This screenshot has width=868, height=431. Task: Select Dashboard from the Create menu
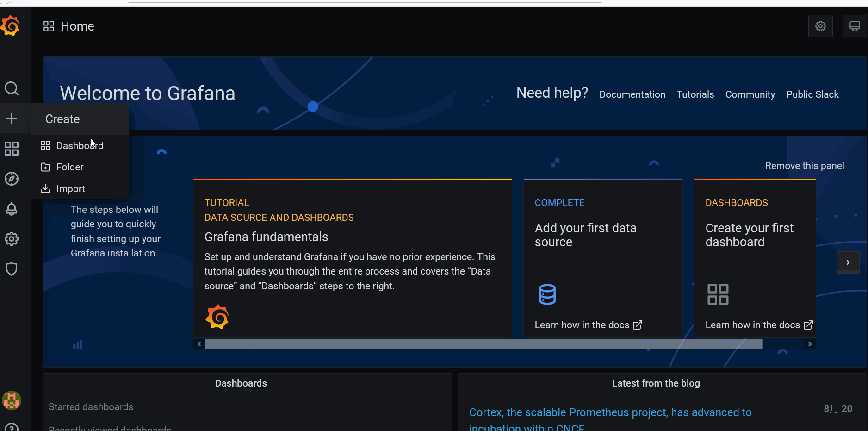click(x=79, y=145)
